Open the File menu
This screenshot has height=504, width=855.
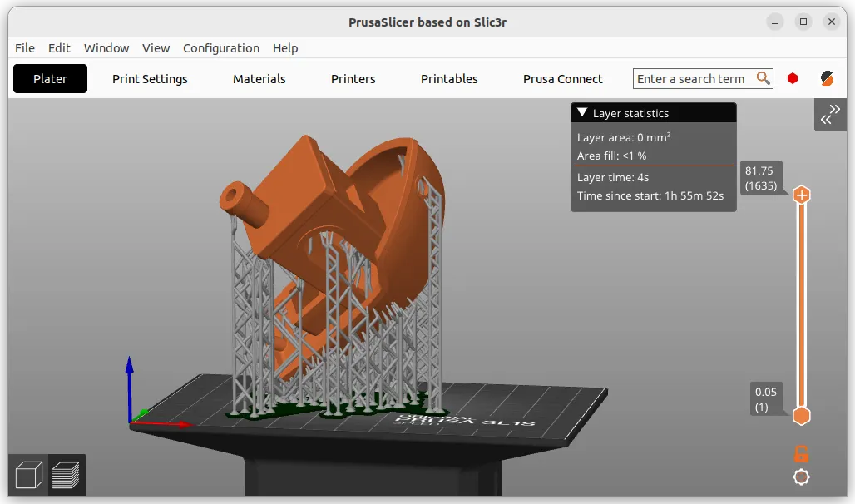coord(25,48)
